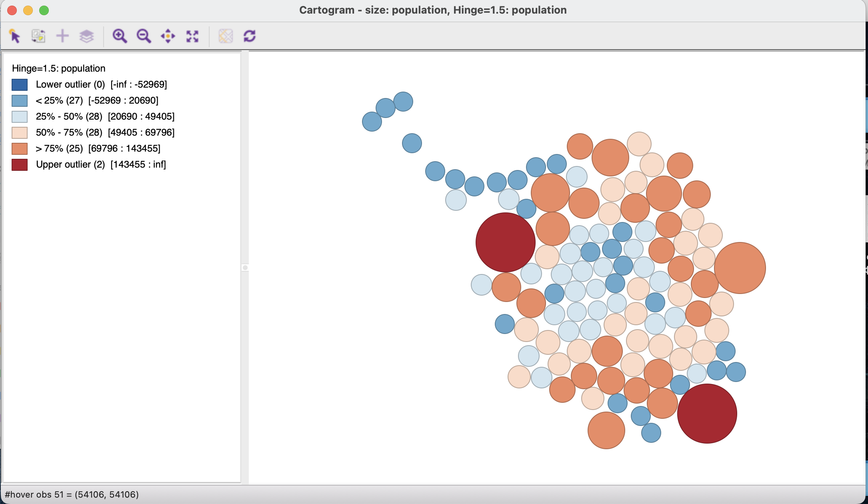Click the largest orange circle on the right

740,268
